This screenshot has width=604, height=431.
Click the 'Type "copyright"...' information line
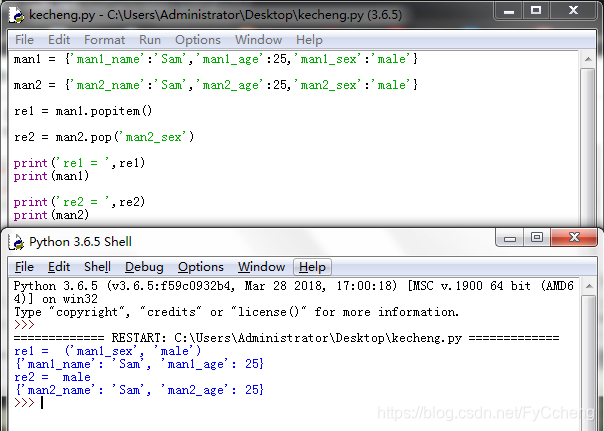pos(237,312)
